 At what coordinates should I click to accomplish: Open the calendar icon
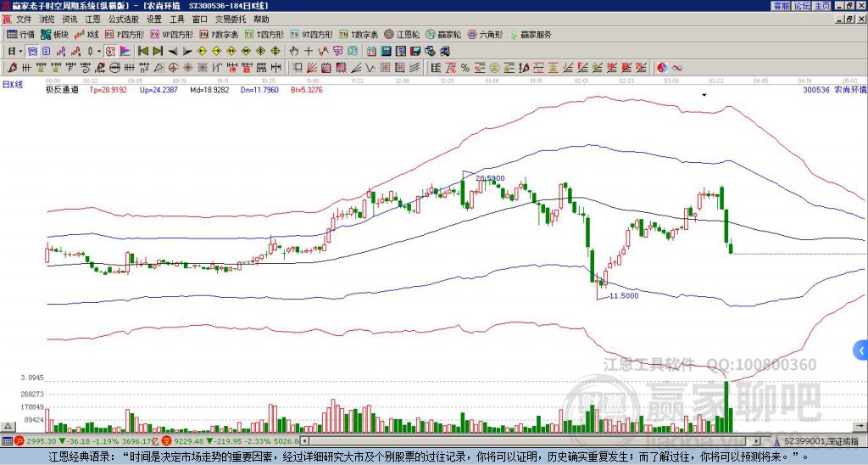(371, 52)
